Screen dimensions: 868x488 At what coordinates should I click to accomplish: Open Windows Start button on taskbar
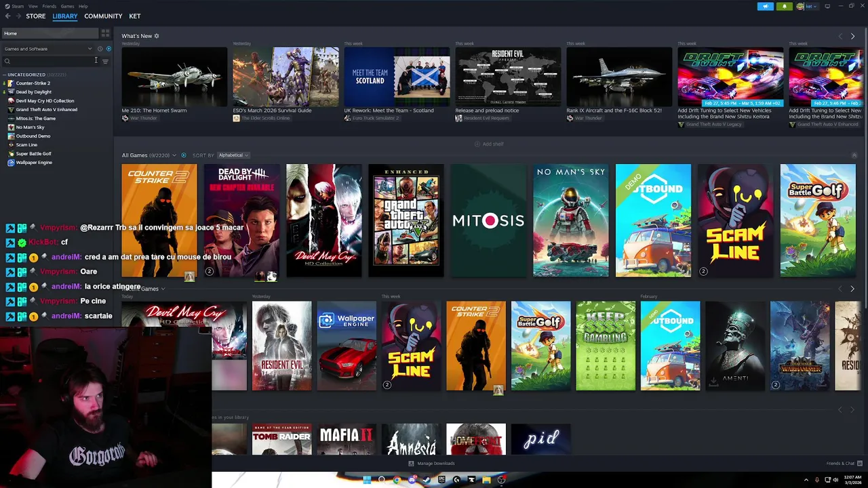pos(367,480)
